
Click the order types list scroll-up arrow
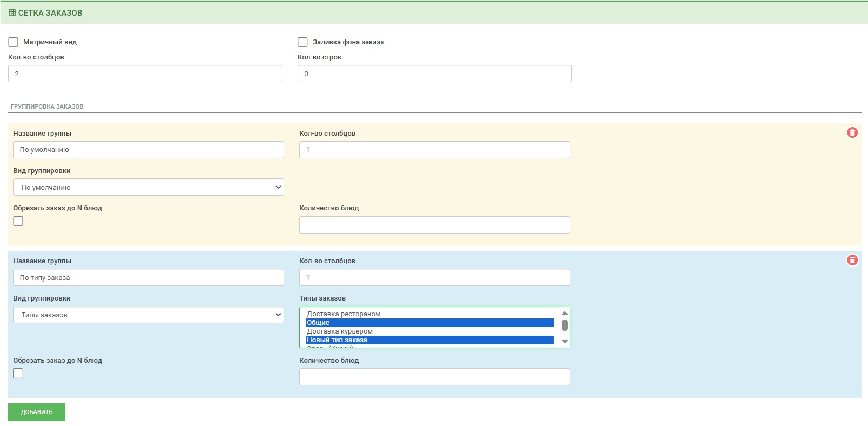click(564, 314)
